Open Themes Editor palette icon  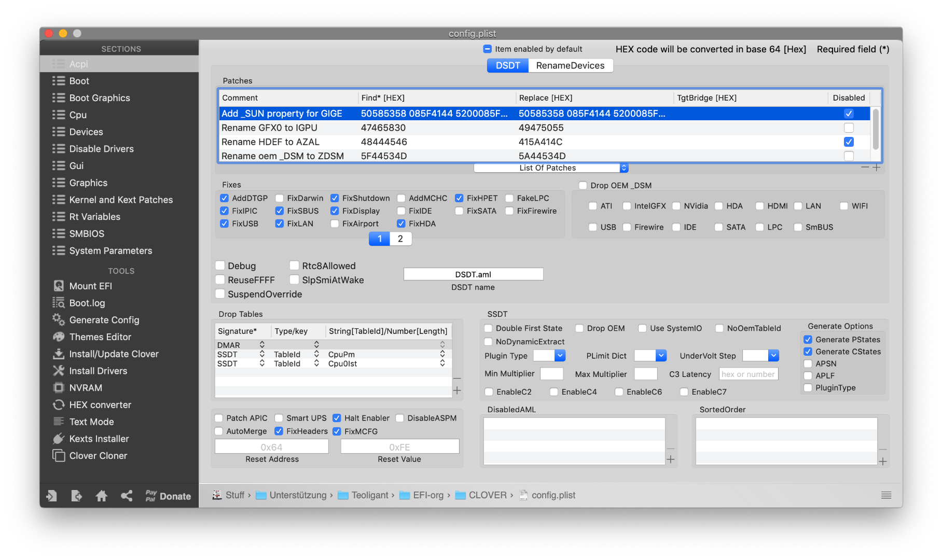point(59,337)
